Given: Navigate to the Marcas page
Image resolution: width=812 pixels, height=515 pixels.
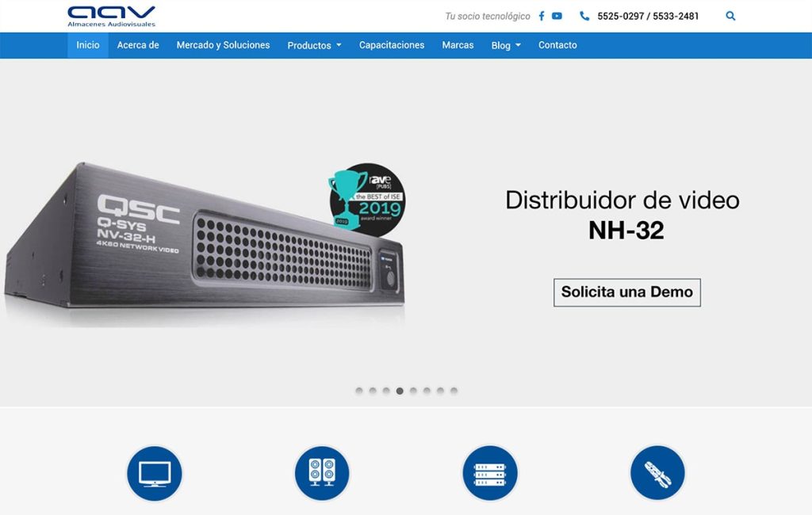Looking at the screenshot, I should pyautogui.click(x=457, y=45).
